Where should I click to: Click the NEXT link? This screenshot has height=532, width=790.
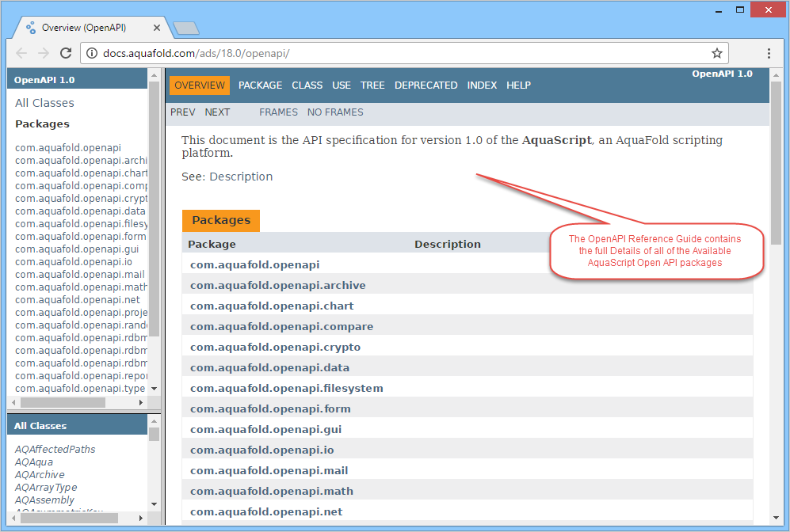(217, 112)
